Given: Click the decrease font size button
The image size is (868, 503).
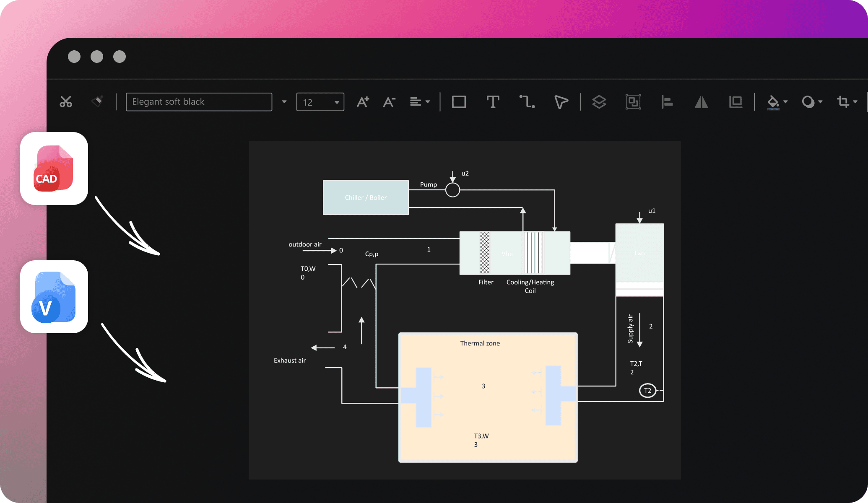Looking at the screenshot, I should click(390, 101).
